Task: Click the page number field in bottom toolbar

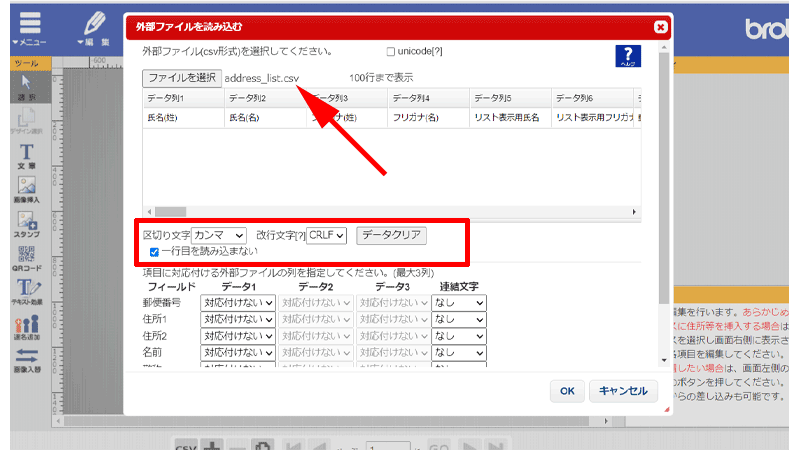Action: point(388,446)
